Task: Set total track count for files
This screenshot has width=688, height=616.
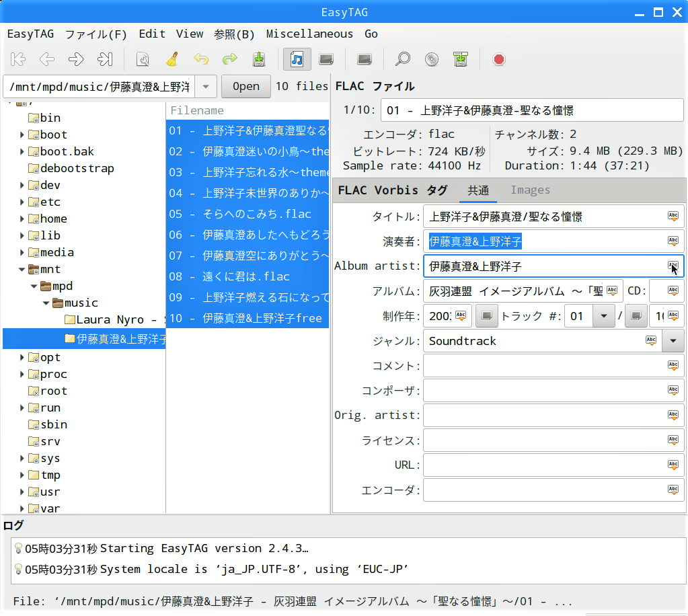Action: [x=636, y=316]
